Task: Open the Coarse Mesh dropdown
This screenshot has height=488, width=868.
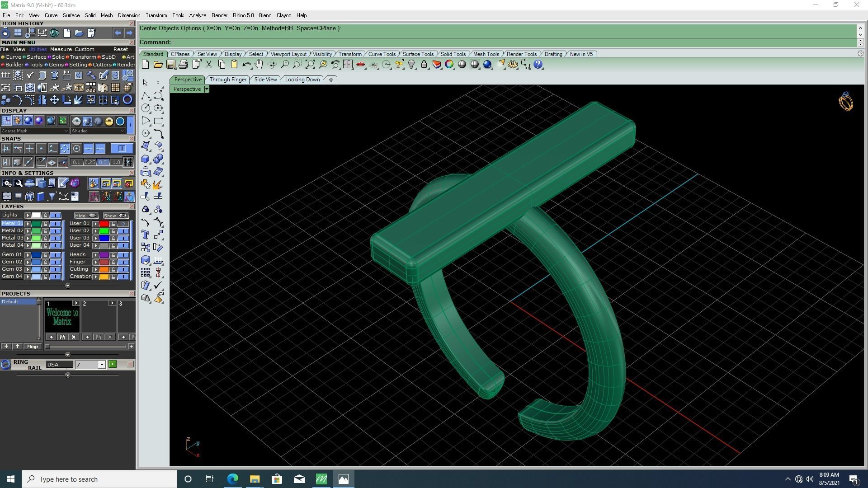Action: tap(35, 131)
